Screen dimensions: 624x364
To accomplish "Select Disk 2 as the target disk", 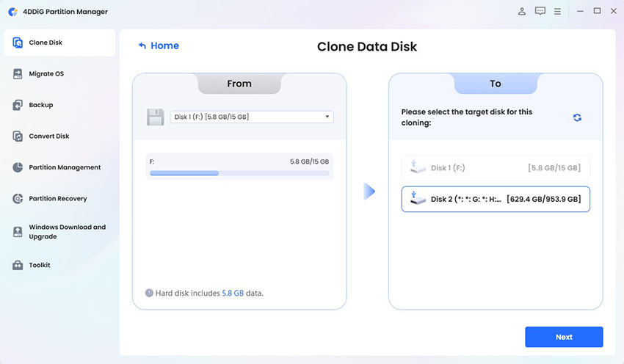I will click(496, 199).
